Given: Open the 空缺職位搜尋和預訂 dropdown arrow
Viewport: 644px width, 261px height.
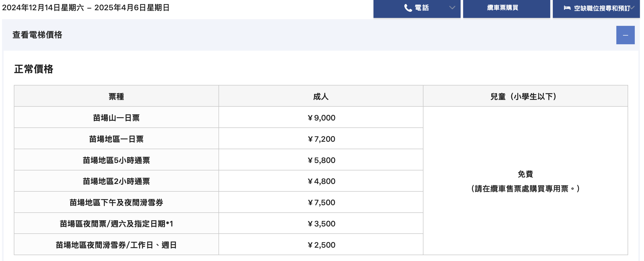Looking at the screenshot, I should pos(632,8).
